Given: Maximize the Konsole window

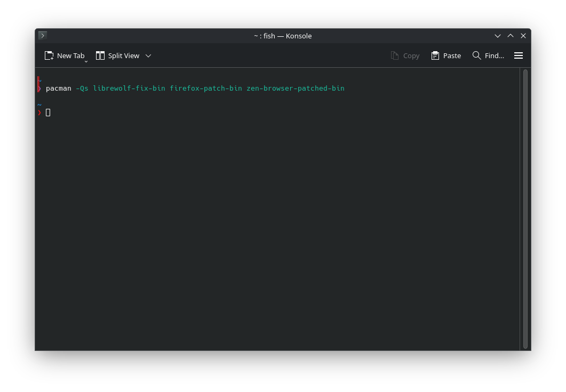Looking at the screenshot, I should pos(511,36).
